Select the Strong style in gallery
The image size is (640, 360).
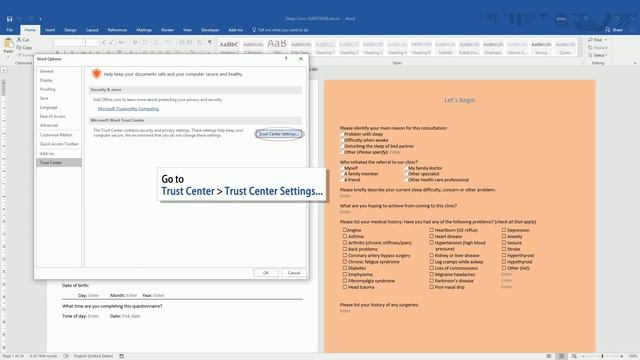click(541, 47)
